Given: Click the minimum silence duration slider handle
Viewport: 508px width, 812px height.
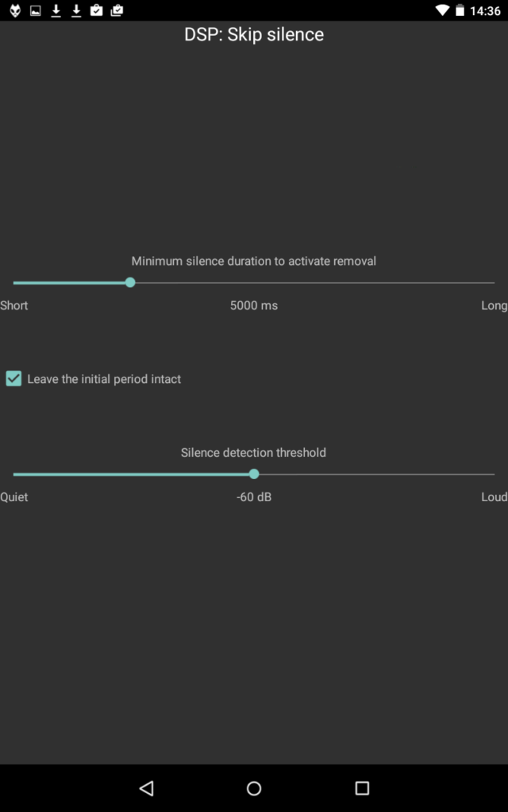Looking at the screenshot, I should [x=130, y=282].
